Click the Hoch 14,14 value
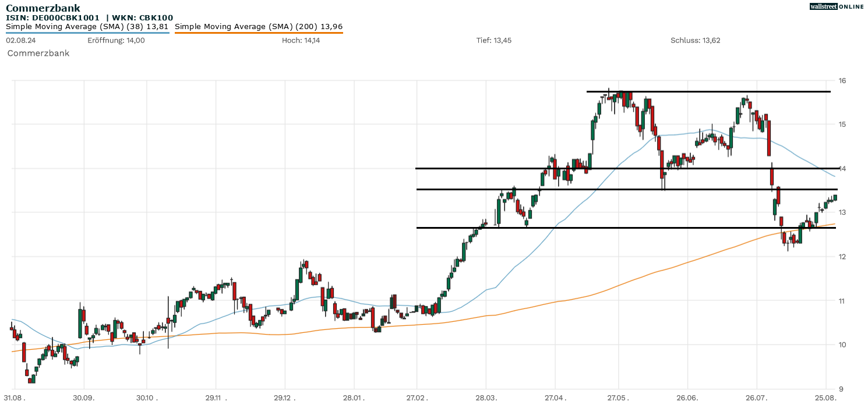868x401 pixels. (x=301, y=40)
